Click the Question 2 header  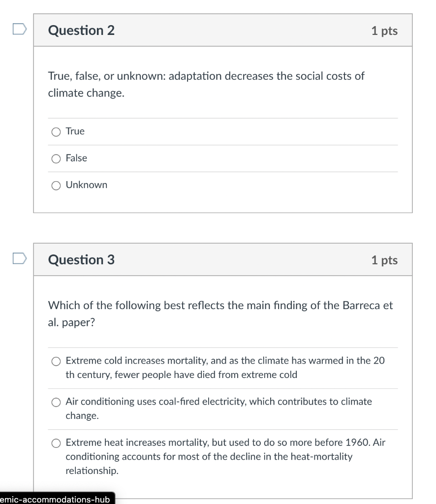(x=81, y=30)
